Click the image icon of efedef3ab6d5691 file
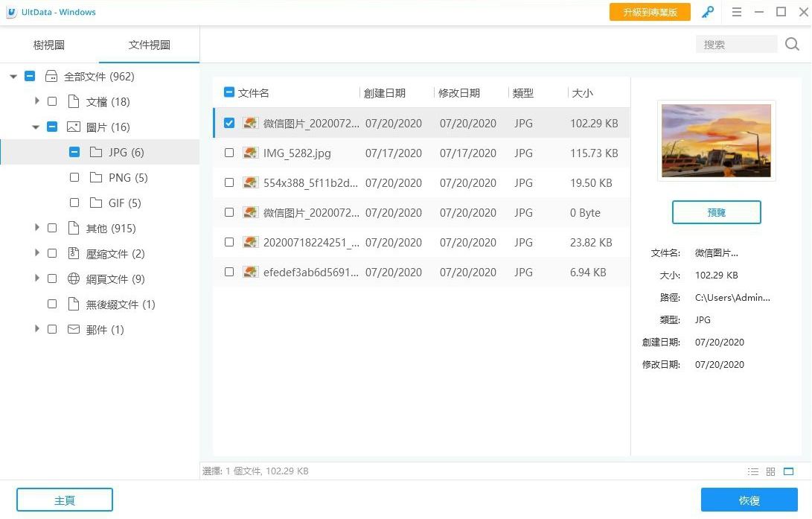Viewport: 812px width, 519px height. (x=251, y=272)
